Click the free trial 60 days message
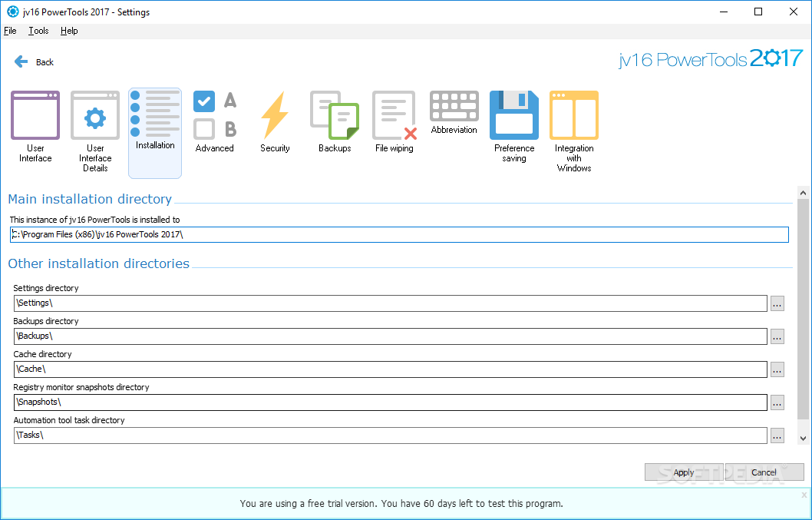 tap(401, 503)
